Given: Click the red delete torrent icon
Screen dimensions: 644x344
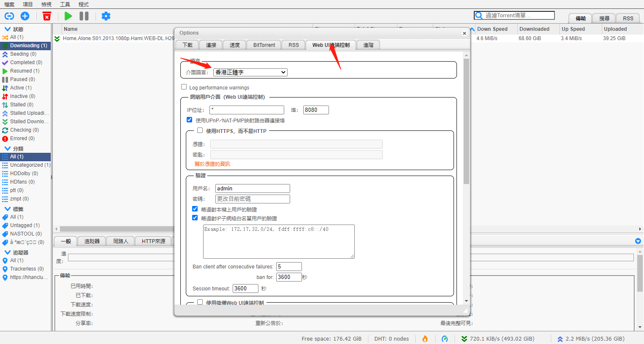Looking at the screenshot, I should tap(47, 16).
